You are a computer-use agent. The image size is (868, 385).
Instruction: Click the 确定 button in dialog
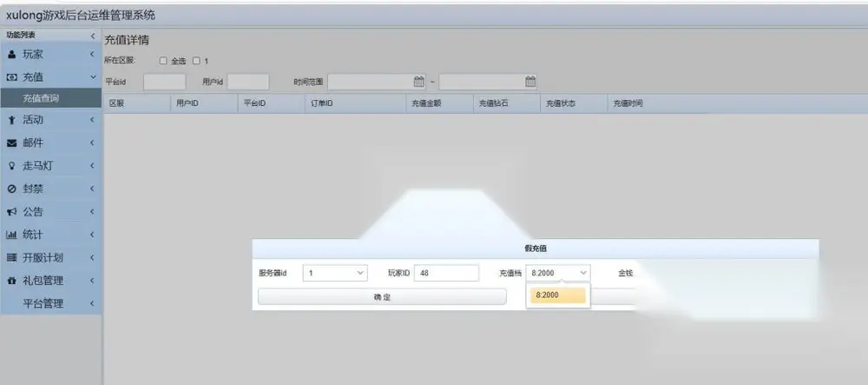coord(382,297)
